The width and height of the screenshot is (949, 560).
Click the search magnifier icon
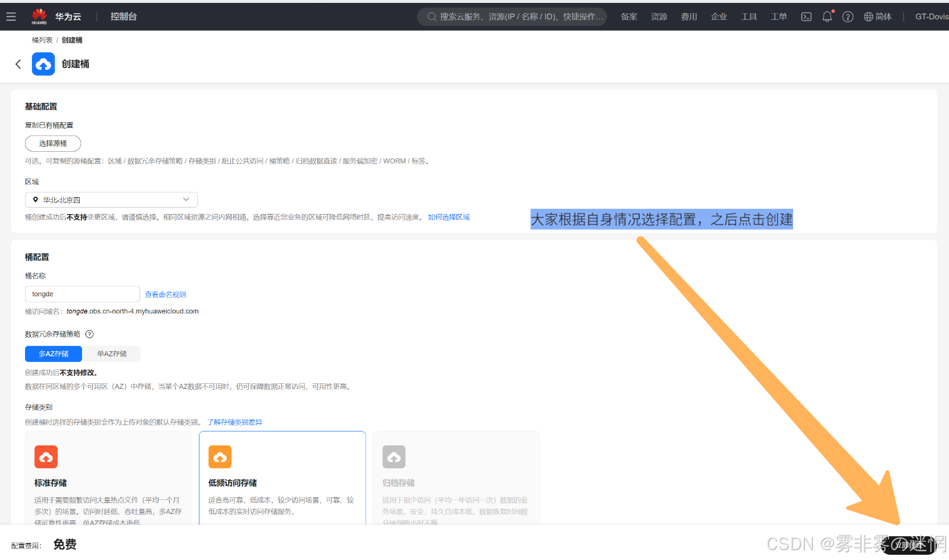point(432,17)
